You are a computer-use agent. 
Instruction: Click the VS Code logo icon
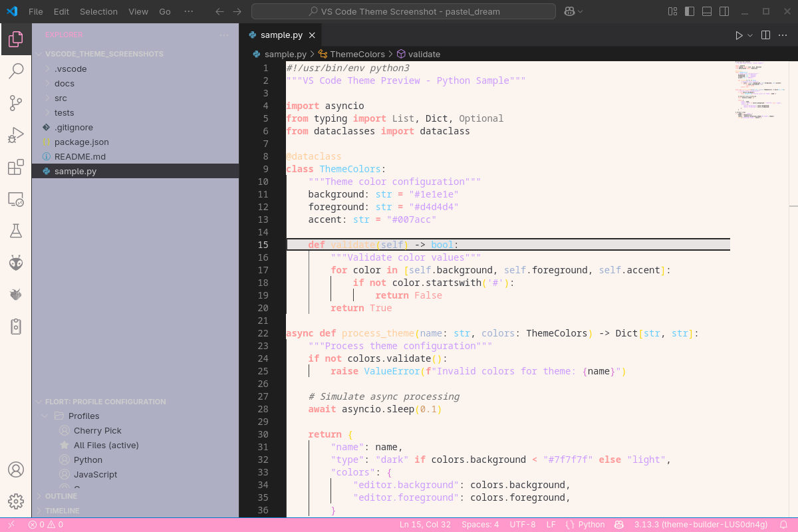pos(11,11)
